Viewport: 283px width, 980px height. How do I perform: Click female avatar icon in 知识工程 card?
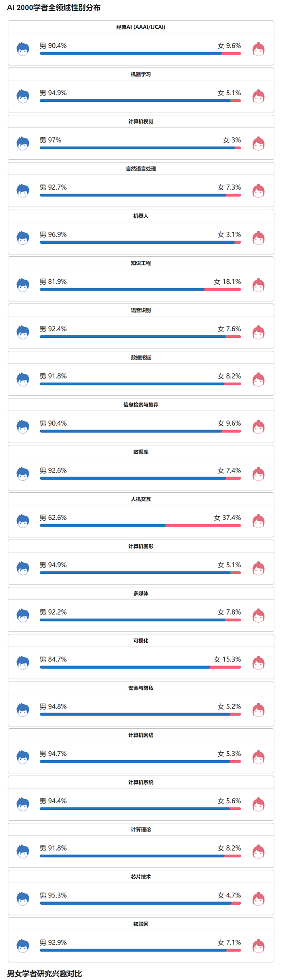point(258,285)
